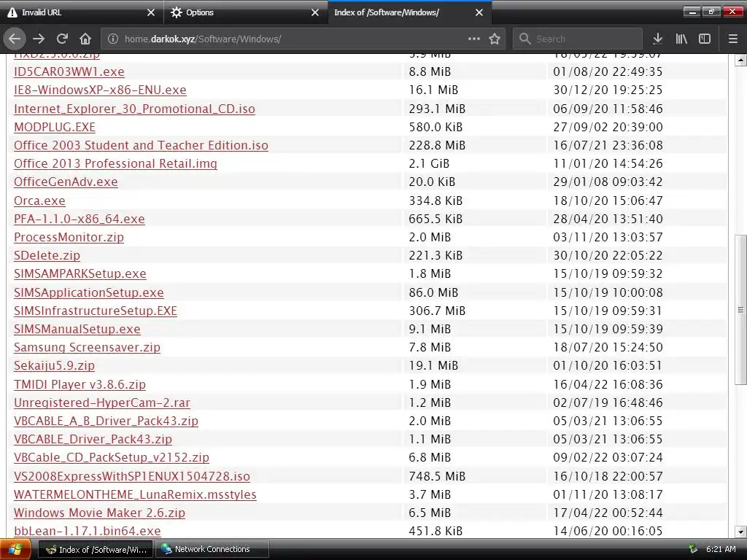Go forward with the Forward arrow button

[39, 39]
